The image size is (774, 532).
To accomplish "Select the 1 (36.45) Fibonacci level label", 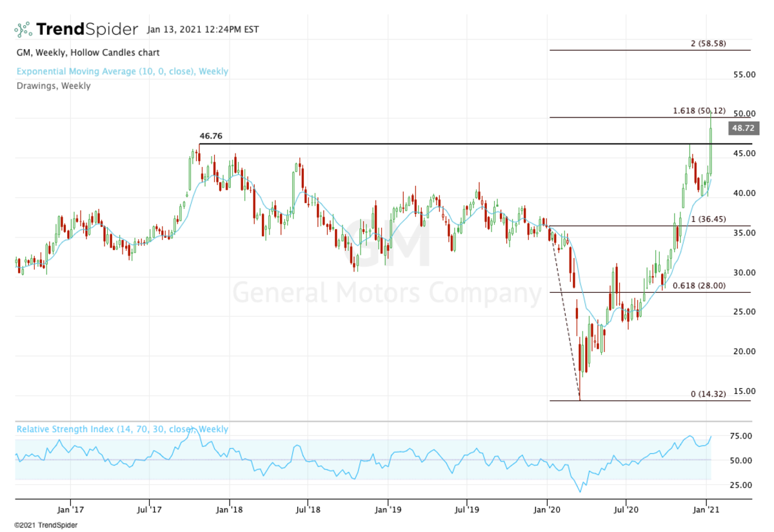I will tap(708, 219).
